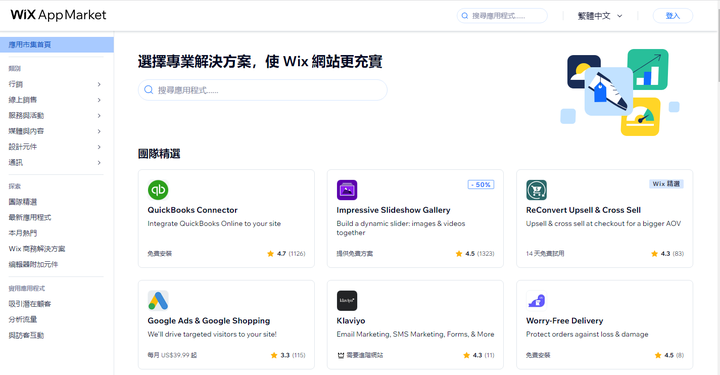Click the star icon on ReConvert Upsell card
Image resolution: width=720 pixels, height=375 pixels.
pos(654,253)
